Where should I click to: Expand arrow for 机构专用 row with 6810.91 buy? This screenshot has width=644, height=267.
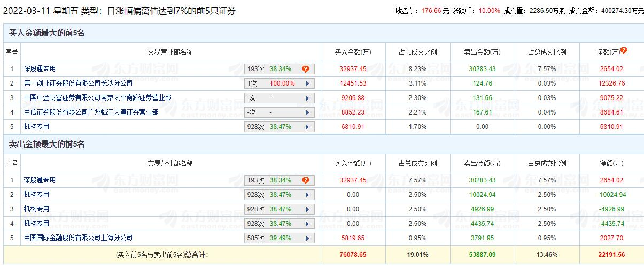[x=307, y=127]
